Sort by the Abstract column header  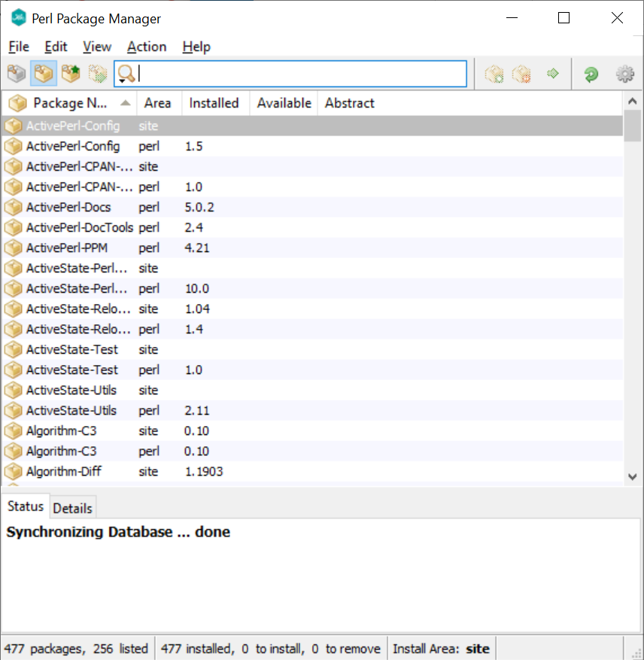pos(469,103)
